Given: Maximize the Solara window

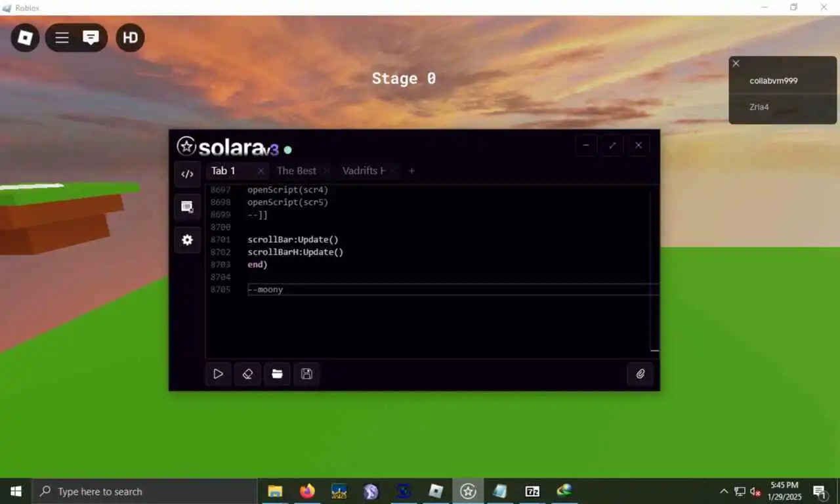Looking at the screenshot, I should pos(612,146).
